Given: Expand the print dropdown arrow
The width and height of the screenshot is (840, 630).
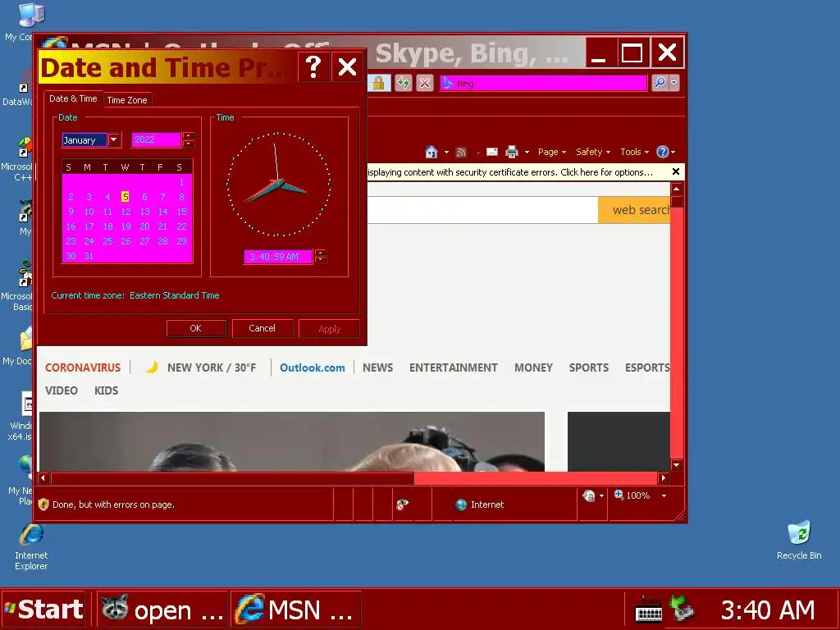Looking at the screenshot, I should [x=527, y=153].
